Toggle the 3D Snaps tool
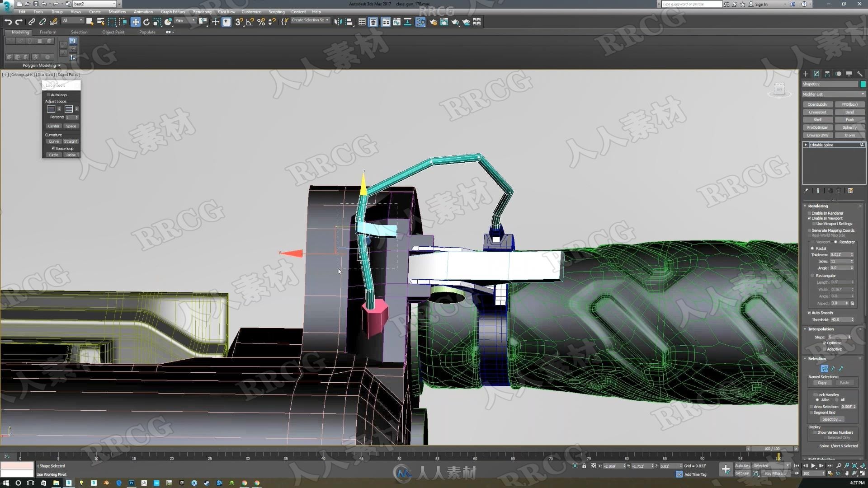Screen dimensions: 868x488 coord(239,22)
